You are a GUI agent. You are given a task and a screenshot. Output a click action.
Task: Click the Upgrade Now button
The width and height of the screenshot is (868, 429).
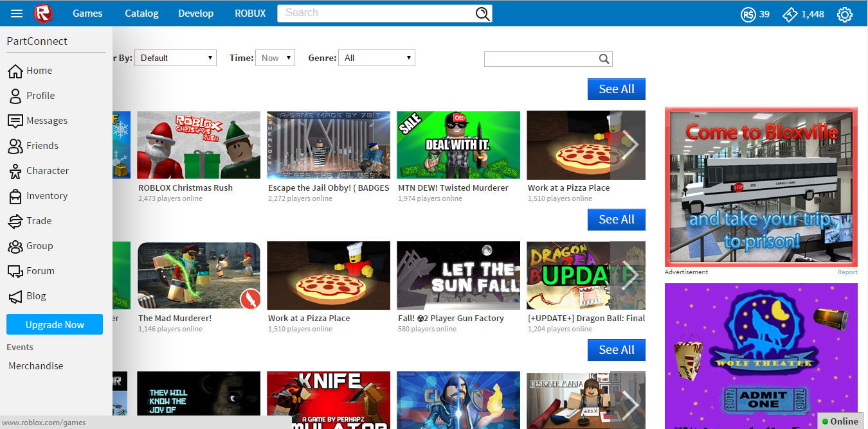pyautogui.click(x=54, y=324)
